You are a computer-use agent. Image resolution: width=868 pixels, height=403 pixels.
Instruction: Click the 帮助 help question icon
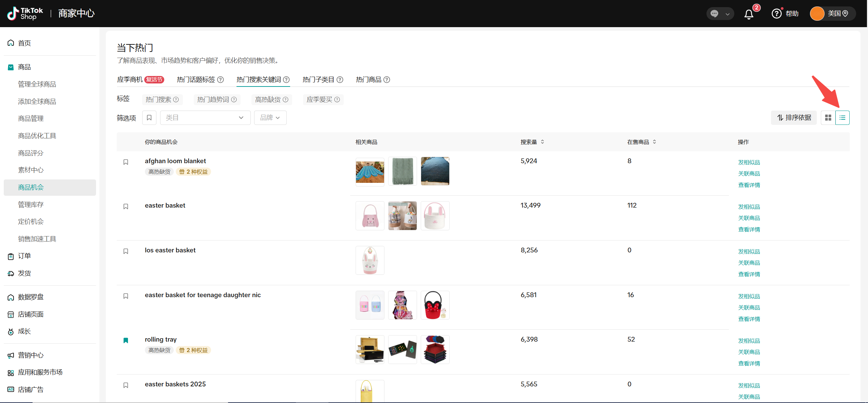[x=776, y=14]
